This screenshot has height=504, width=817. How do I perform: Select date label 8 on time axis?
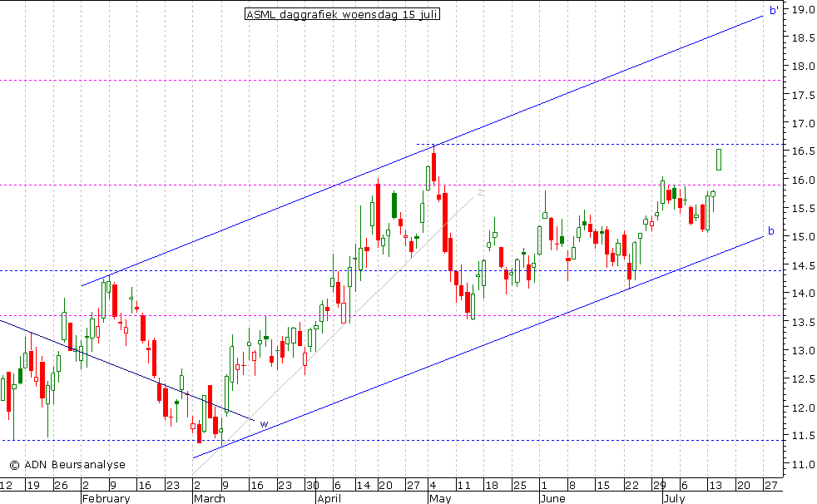coord(572,485)
